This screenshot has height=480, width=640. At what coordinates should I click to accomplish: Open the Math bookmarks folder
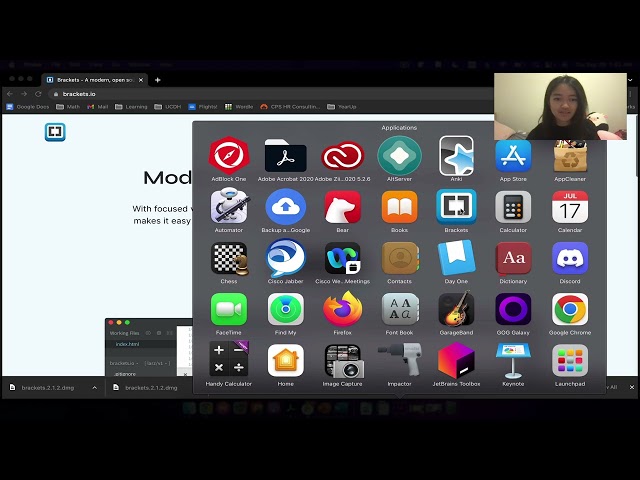[68, 107]
